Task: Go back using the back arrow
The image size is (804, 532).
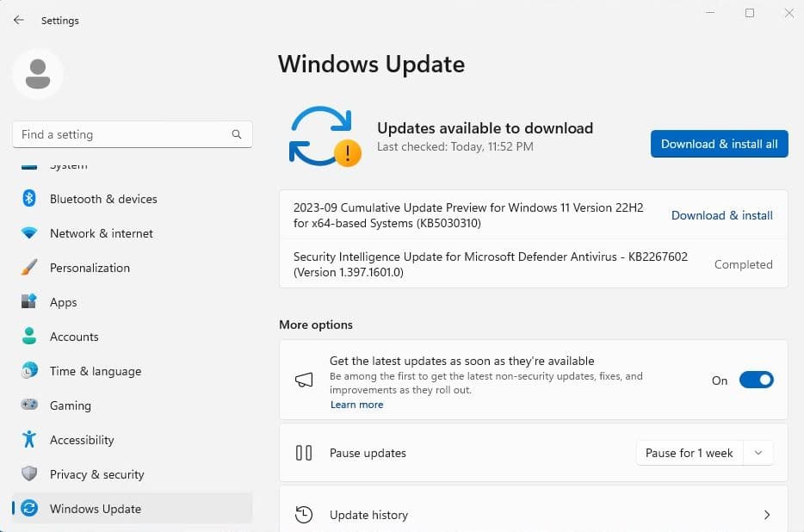Action: tap(19, 20)
